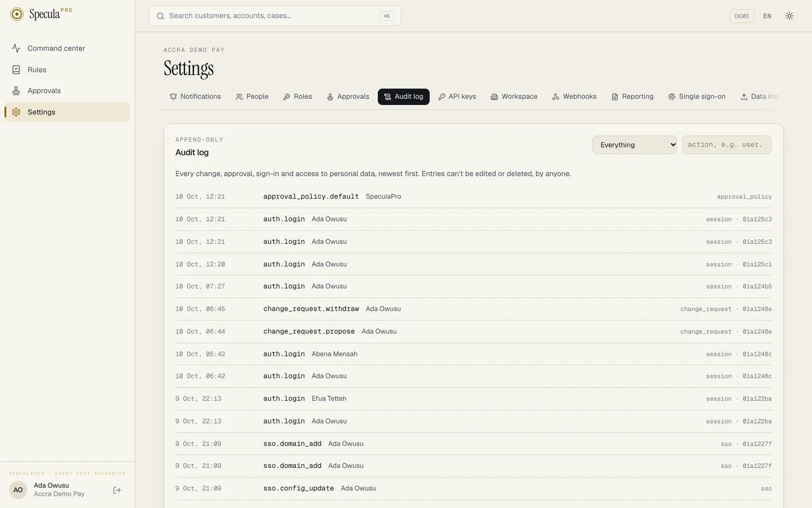Click the Settings gear icon in sidebar
The image size is (812, 508).
click(x=16, y=112)
